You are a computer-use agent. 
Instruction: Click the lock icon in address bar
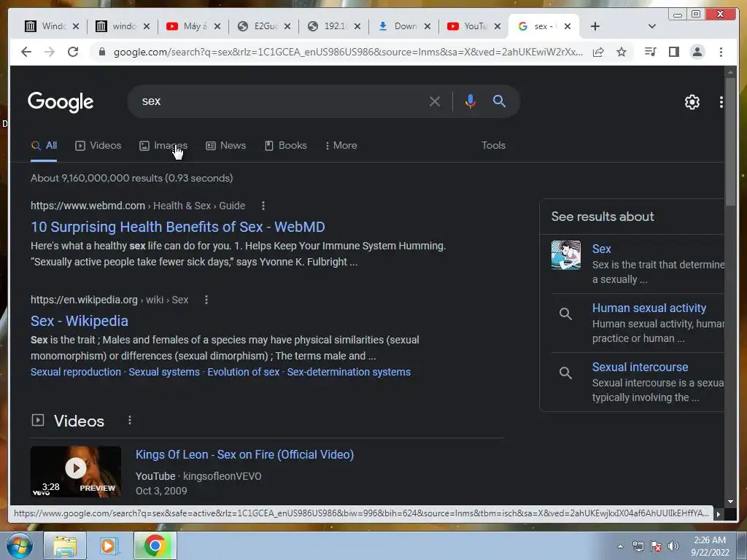point(101,52)
